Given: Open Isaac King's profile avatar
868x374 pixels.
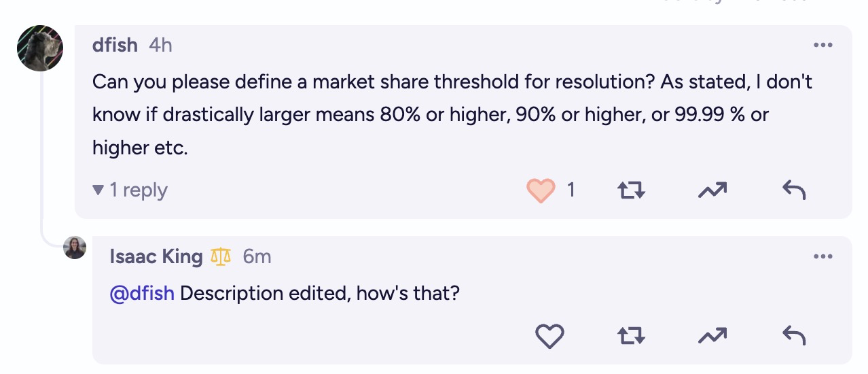Looking at the screenshot, I should click(x=75, y=248).
